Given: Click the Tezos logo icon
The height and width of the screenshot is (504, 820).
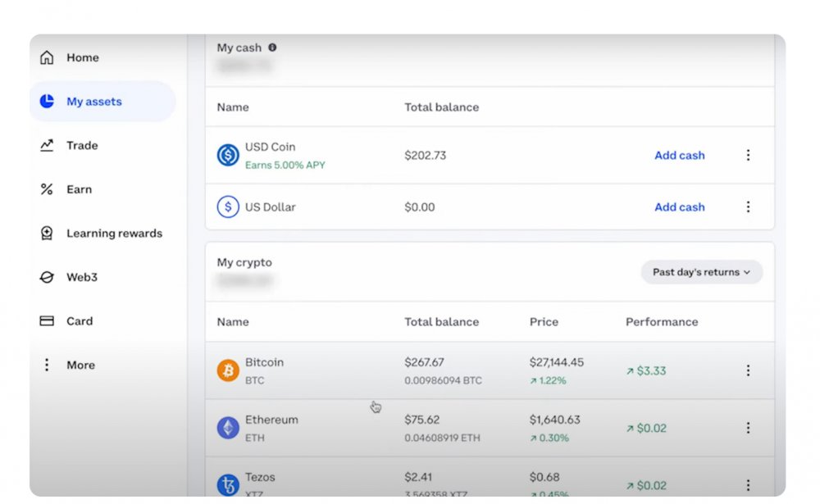Looking at the screenshot, I should point(228,484).
